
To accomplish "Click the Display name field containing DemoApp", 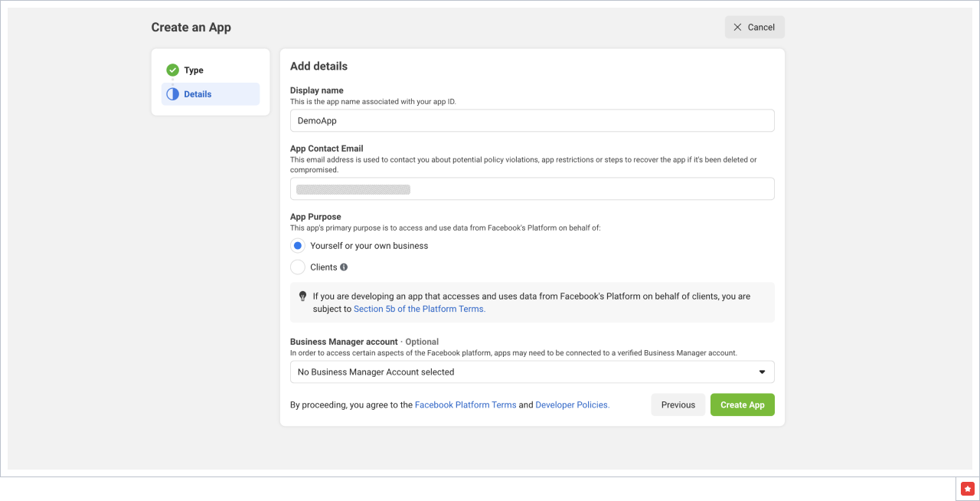I will [532, 121].
